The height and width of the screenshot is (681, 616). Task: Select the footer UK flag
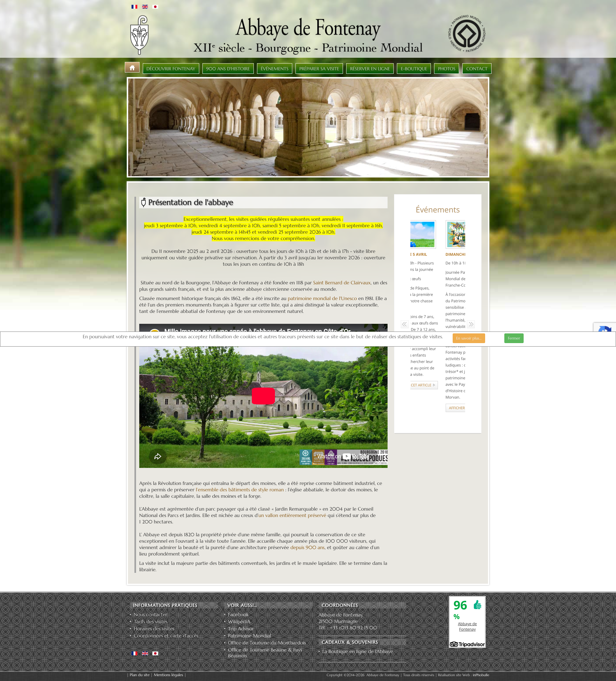(145, 653)
